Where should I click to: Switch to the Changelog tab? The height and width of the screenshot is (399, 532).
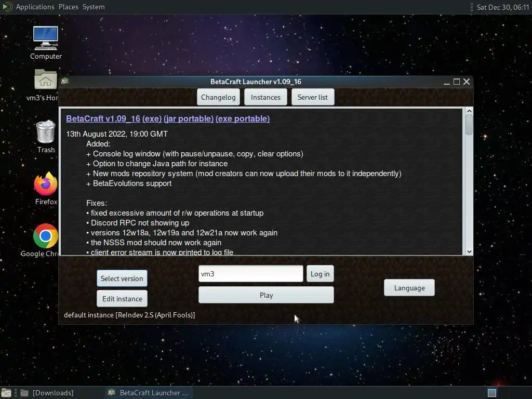click(218, 97)
